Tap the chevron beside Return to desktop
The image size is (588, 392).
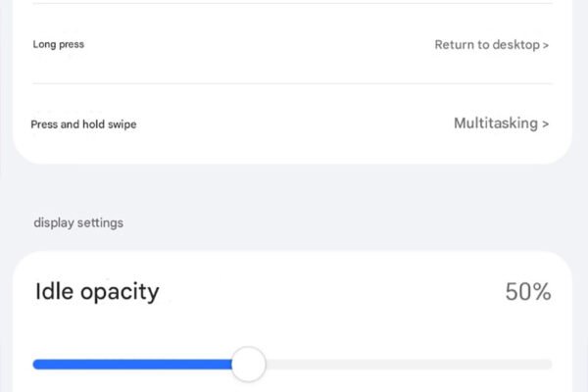coord(546,45)
